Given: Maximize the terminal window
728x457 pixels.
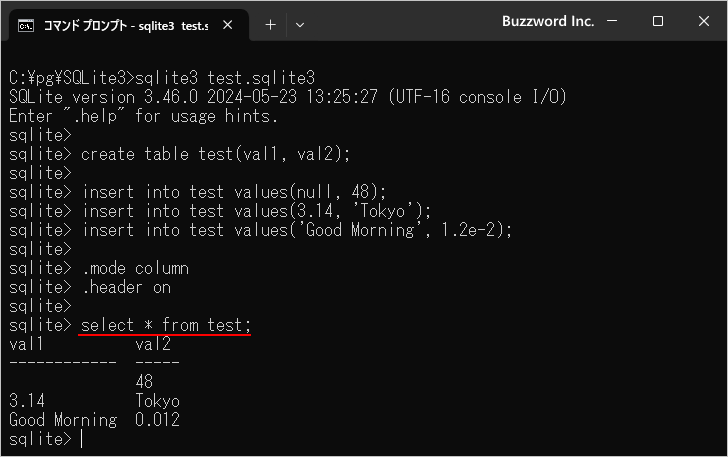Looking at the screenshot, I should click(657, 21).
